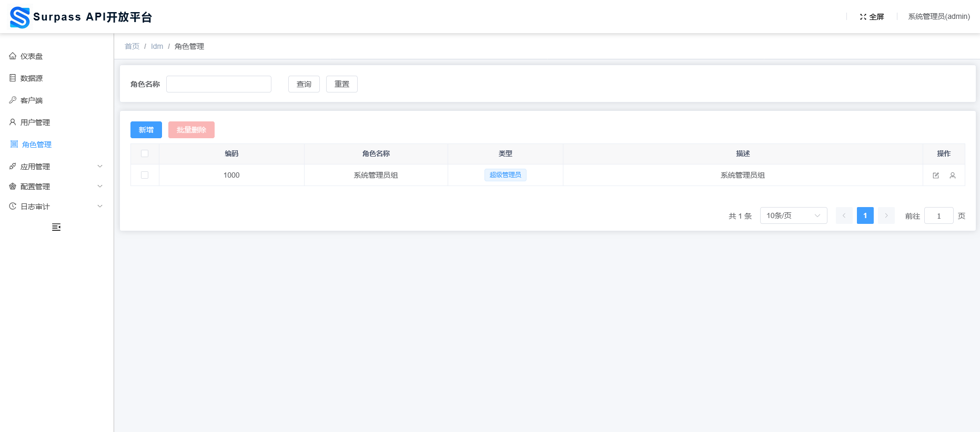The width and height of the screenshot is (980, 432).
Task: Open 系统管理员(admin) user menu
Action: tap(939, 17)
